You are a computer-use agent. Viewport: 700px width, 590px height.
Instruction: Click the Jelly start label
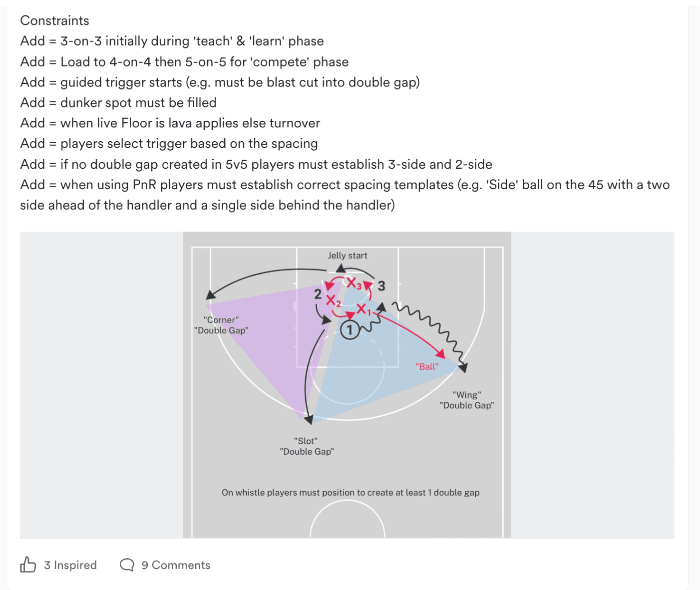[348, 256]
